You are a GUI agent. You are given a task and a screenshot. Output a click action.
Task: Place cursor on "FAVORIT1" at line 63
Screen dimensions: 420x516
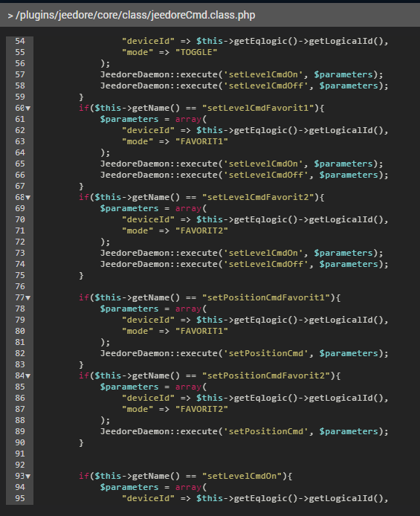coord(201,141)
